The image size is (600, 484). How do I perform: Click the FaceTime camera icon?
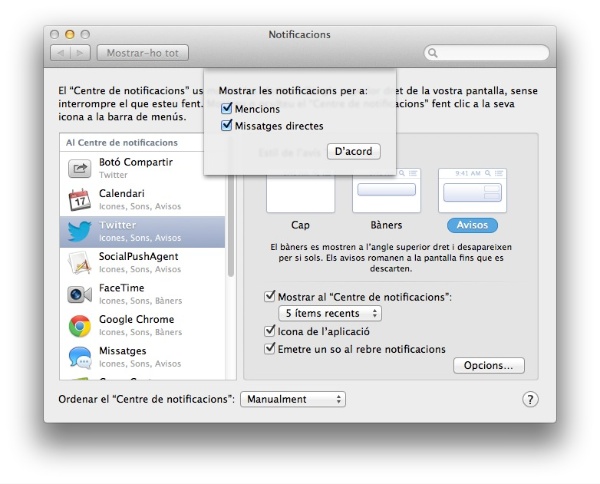(80, 294)
